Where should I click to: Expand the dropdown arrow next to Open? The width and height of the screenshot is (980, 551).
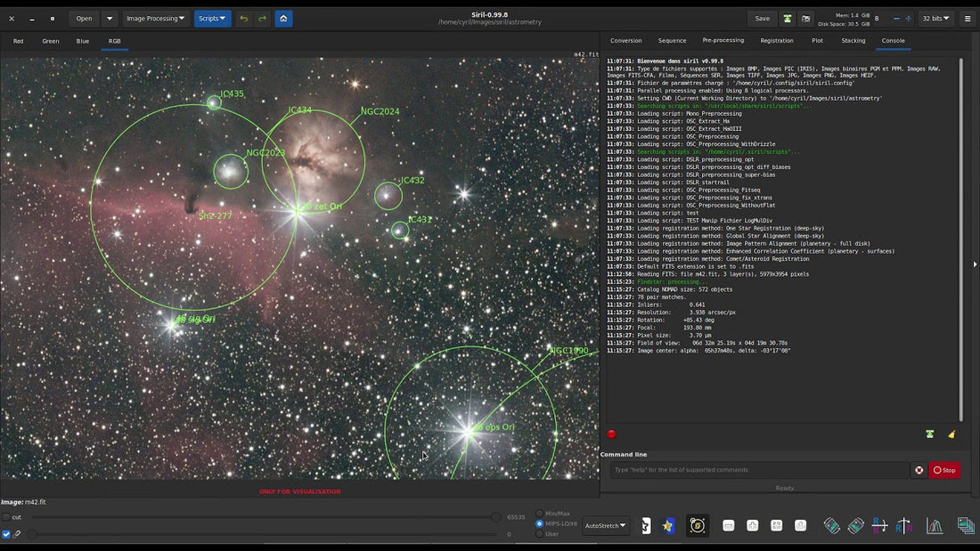tap(108, 18)
